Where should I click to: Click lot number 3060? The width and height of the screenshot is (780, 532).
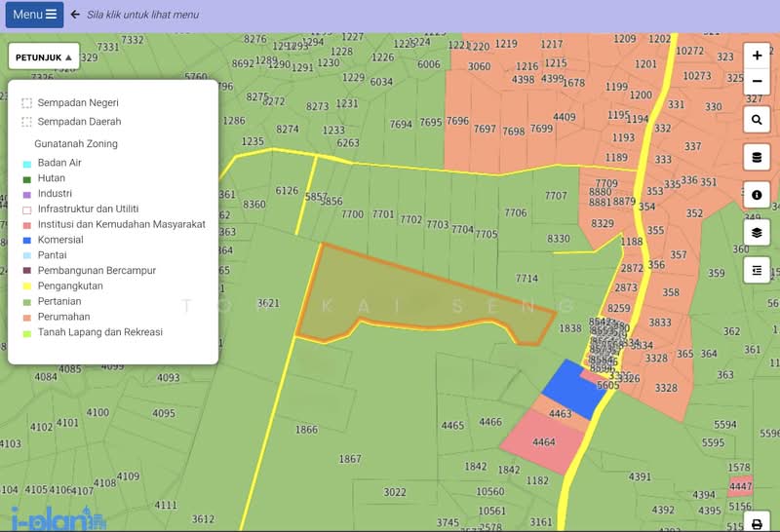[x=479, y=66]
